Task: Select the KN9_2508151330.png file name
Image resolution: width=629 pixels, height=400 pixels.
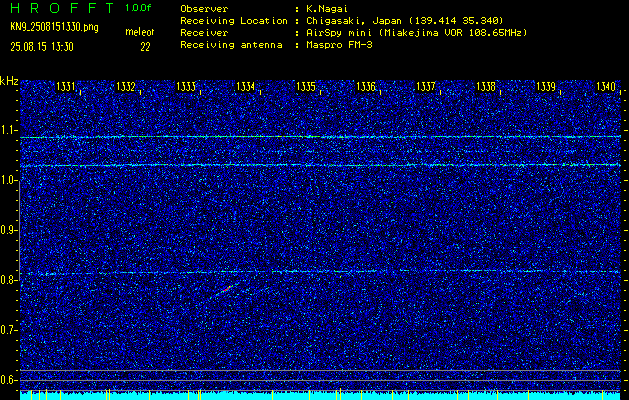Action: pyautogui.click(x=54, y=27)
